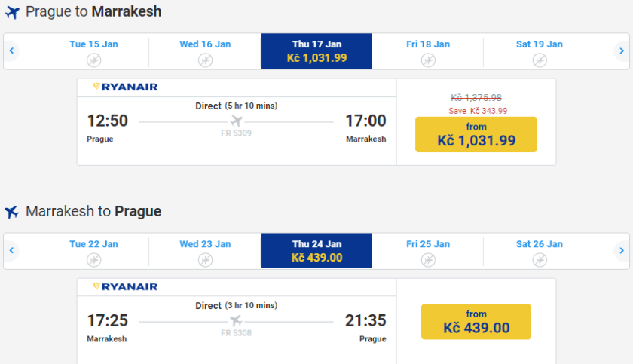
Task: Choose the return fare from Kč 439.00
Action: pyautogui.click(x=476, y=322)
